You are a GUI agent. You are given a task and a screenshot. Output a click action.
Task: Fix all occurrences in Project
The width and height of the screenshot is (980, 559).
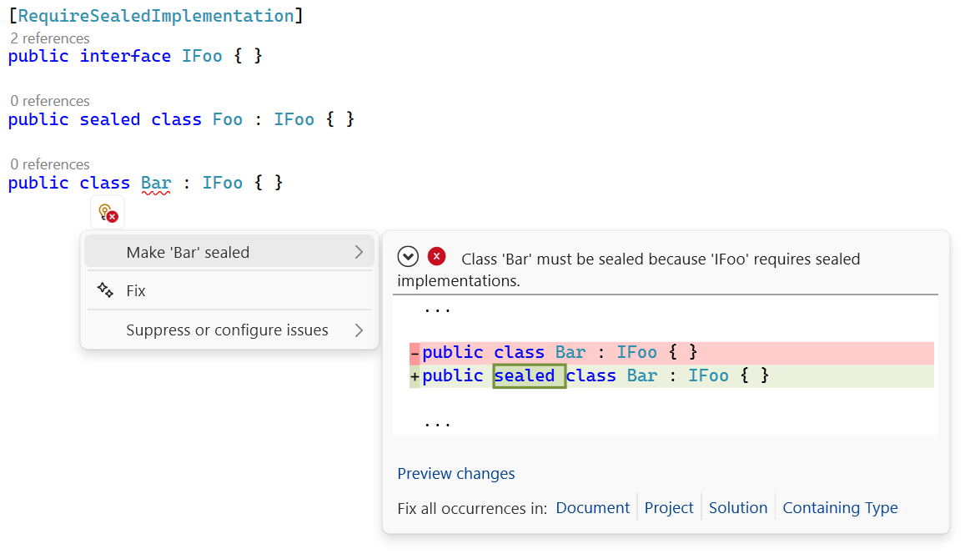669,508
